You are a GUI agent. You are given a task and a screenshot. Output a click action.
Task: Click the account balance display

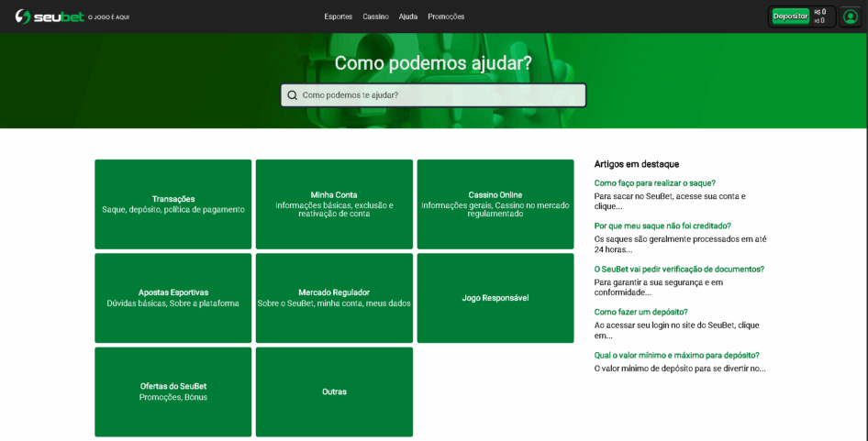click(820, 17)
